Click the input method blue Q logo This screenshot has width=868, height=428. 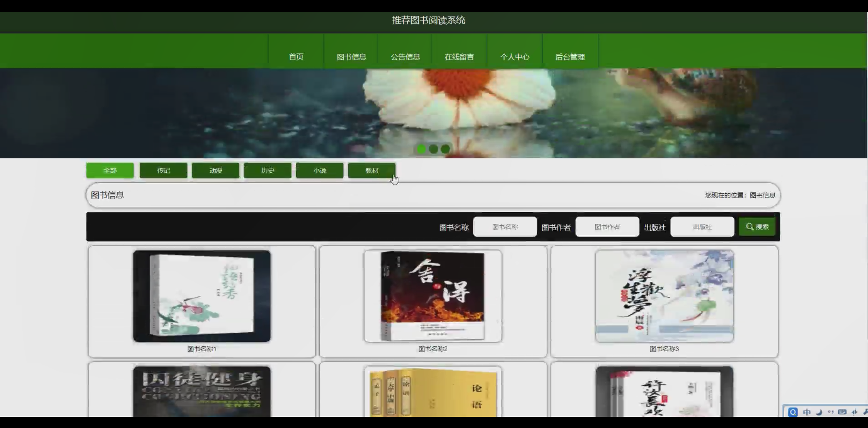point(793,412)
